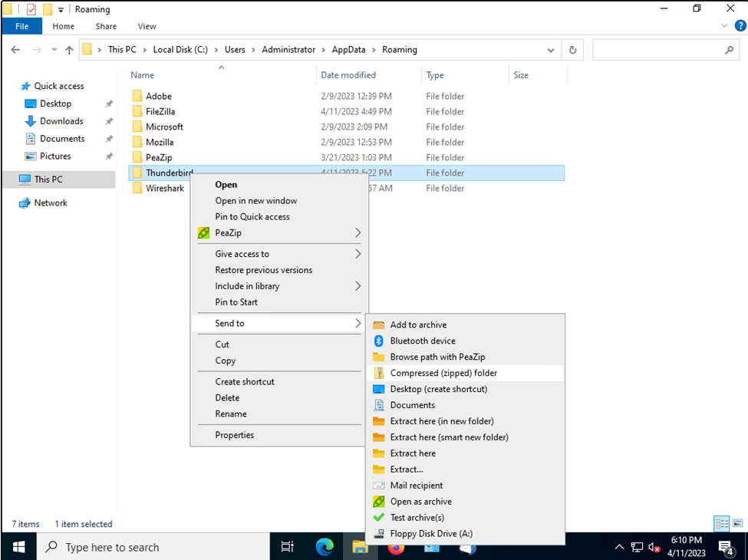Click the Network icon in navigation pane
The image size is (748, 560).
point(25,203)
